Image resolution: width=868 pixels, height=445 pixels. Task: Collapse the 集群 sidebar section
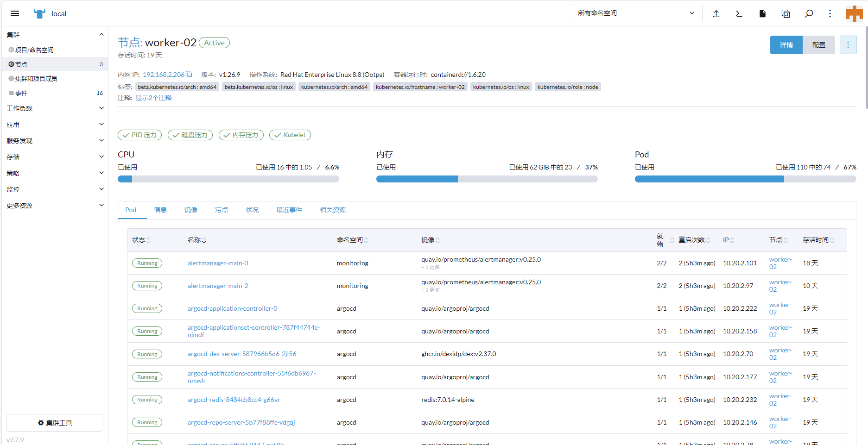[101, 34]
